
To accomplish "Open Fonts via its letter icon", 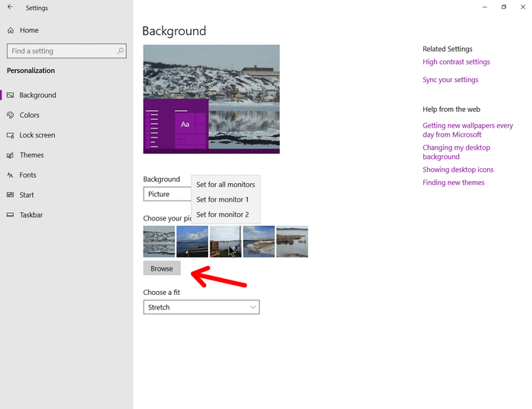I will (11, 175).
